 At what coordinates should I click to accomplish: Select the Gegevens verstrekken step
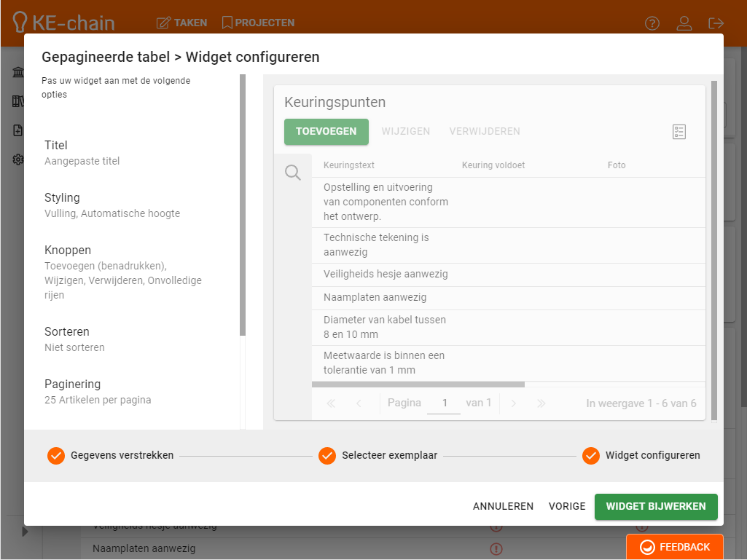click(112, 455)
